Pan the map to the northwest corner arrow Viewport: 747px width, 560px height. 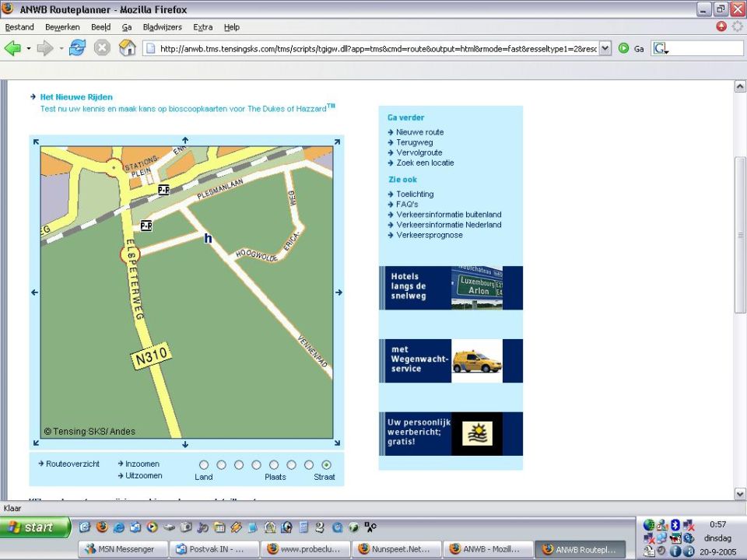tap(36, 142)
